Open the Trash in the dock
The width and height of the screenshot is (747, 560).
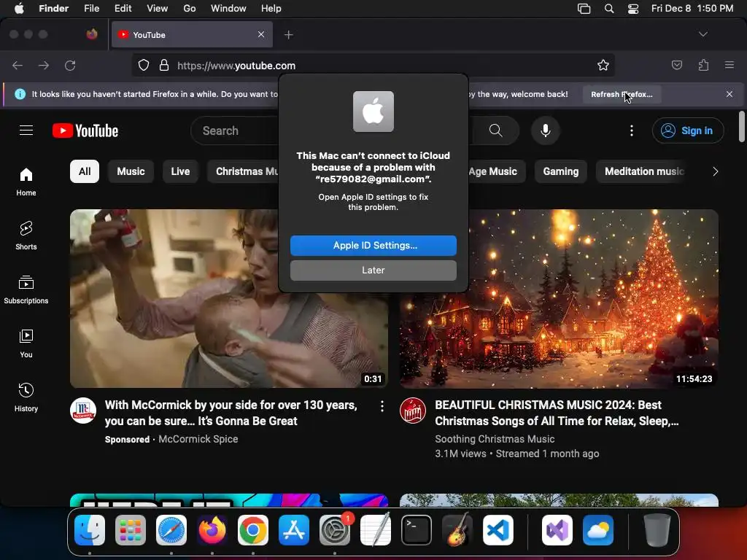pos(657,530)
